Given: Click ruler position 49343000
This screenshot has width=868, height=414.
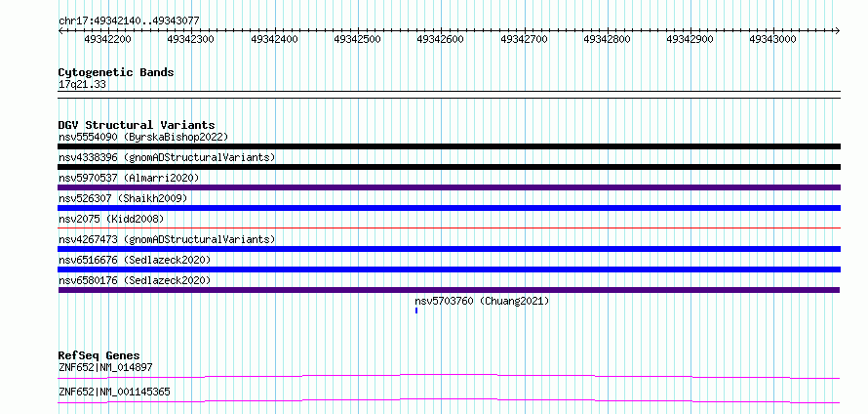Looking at the screenshot, I should click(772, 39).
